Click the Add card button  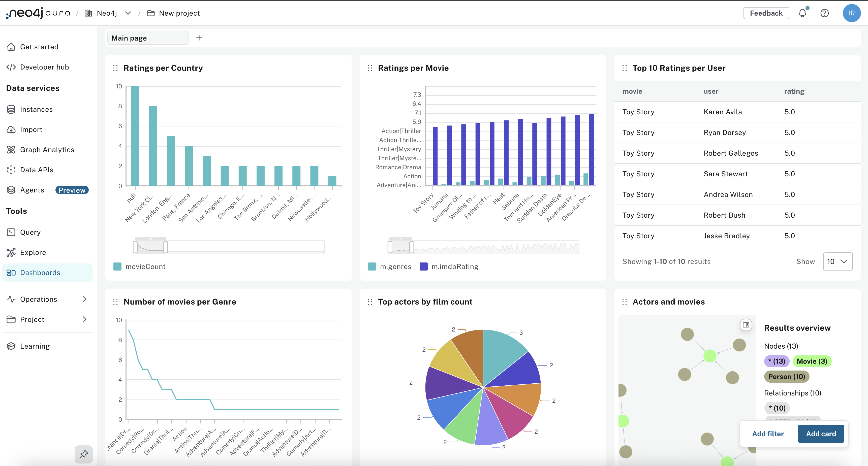pyautogui.click(x=820, y=434)
